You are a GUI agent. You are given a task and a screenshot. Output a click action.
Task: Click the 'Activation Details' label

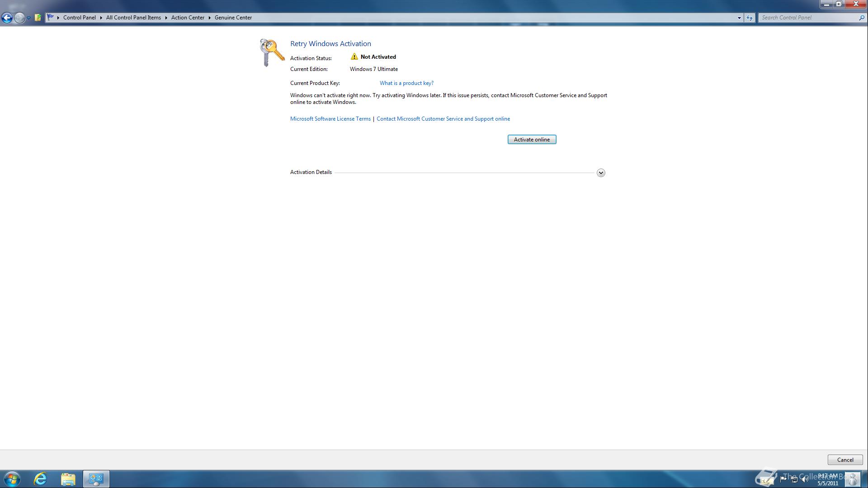click(311, 172)
